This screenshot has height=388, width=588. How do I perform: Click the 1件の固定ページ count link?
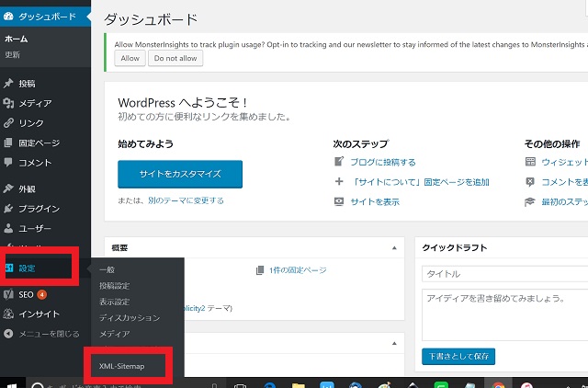click(298, 270)
